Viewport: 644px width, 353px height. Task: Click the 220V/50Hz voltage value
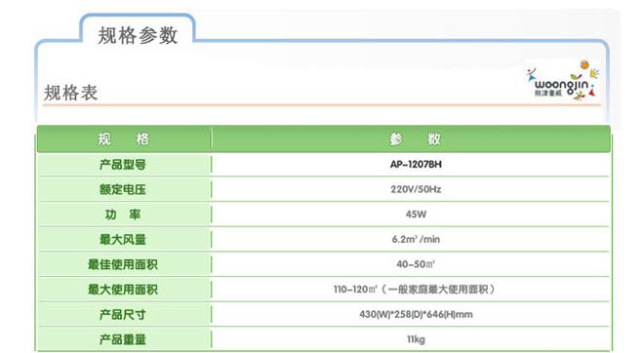click(x=416, y=189)
